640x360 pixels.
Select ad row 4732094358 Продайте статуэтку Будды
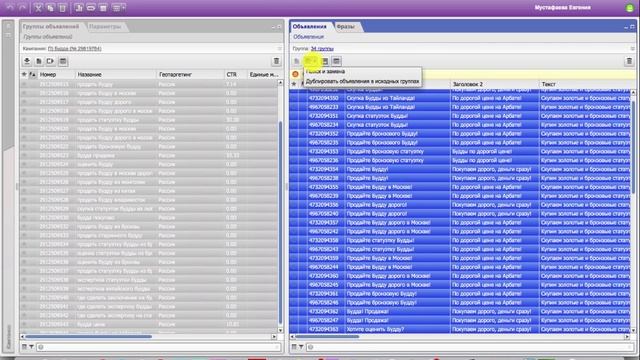point(460,240)
